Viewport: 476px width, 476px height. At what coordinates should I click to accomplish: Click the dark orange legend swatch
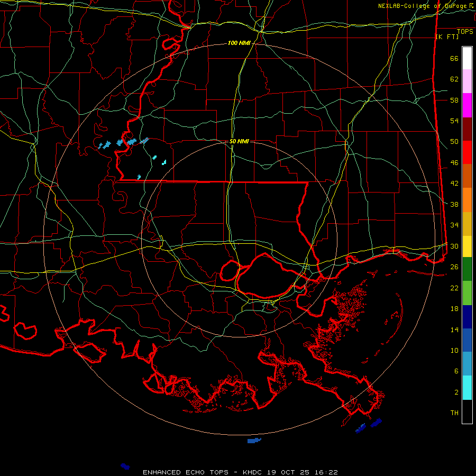tap(467, 176)
